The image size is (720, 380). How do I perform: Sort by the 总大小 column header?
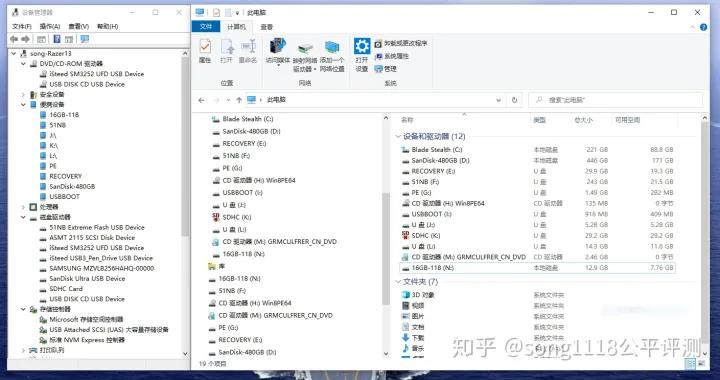[583, 120]
